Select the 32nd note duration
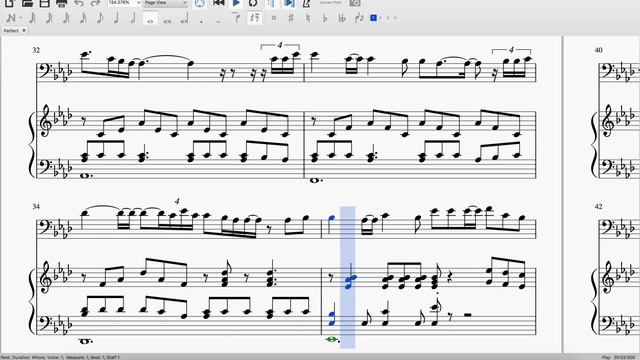This screenshot has height=360, width=640. tap(67, 18)
